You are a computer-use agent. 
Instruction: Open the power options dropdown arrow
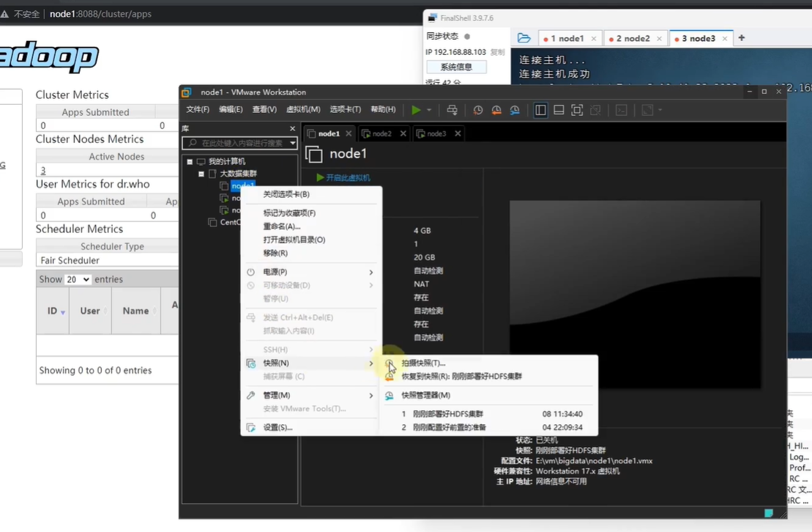(429, 110)
